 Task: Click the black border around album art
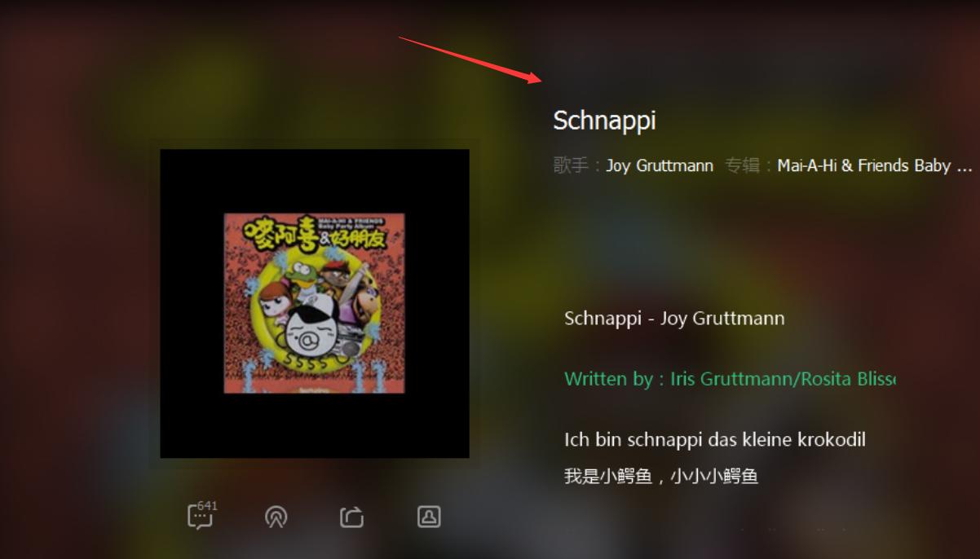[x=192, y=303]
